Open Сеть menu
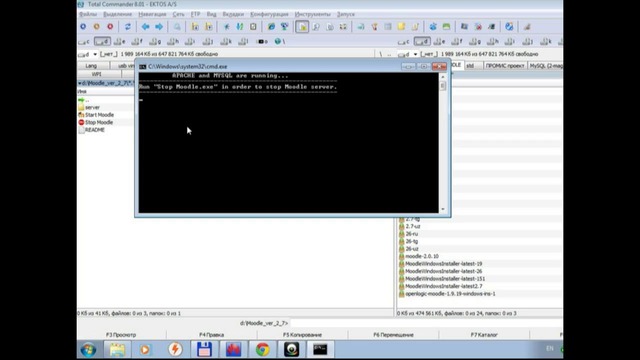The image size is (640, 360). pos(178,14)
